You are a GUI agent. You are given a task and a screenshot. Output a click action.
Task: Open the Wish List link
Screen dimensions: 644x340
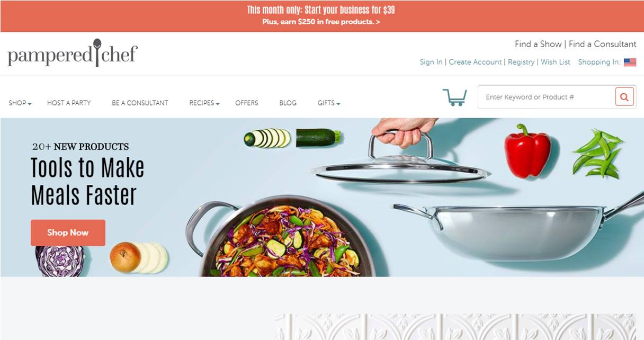pyautogui.click(x=556, y=62)
